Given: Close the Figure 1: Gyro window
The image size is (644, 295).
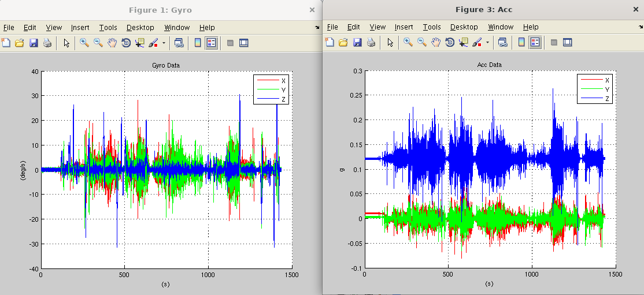Looking at the screenshot, I should (312, 10).
